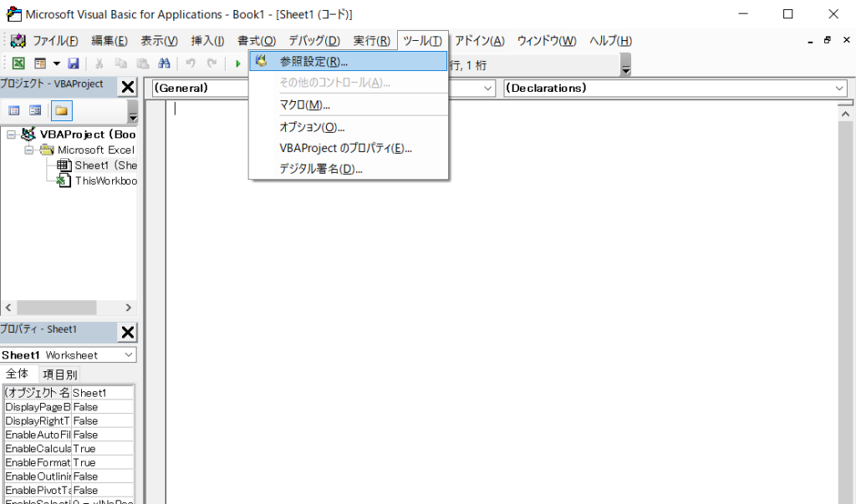Click the EnableCalculation property value True
The image size is (856, 504).
[x=103, y=448]
